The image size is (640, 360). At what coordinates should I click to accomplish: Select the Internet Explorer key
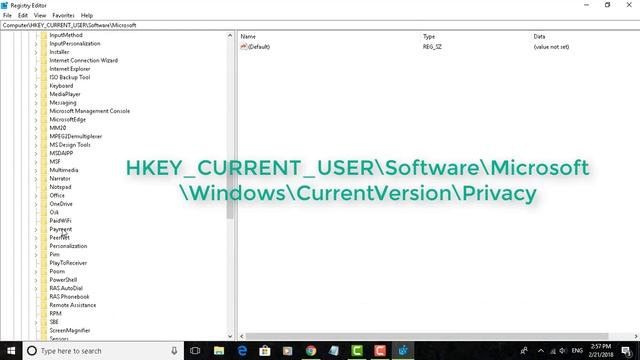[x=70, y=69]
